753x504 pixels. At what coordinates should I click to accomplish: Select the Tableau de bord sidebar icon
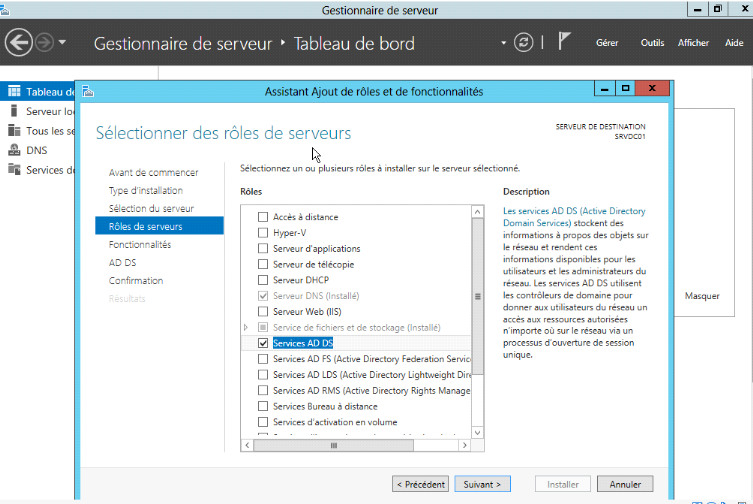(14, 91)
